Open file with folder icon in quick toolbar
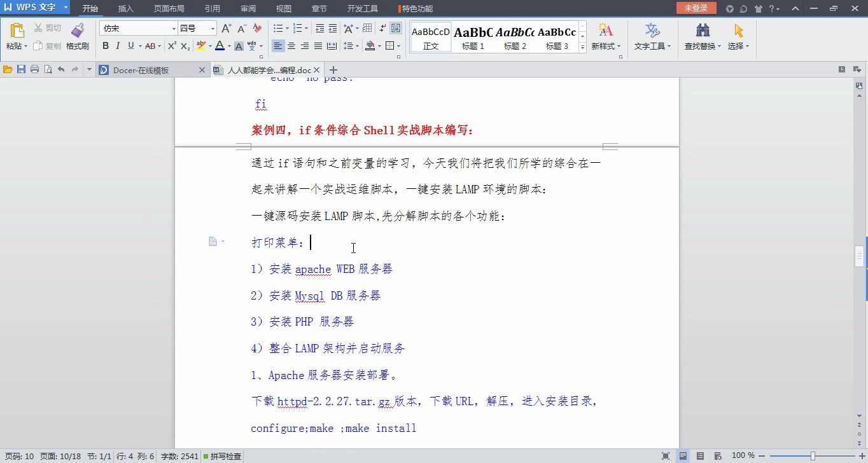 click(x=8, y=69)
